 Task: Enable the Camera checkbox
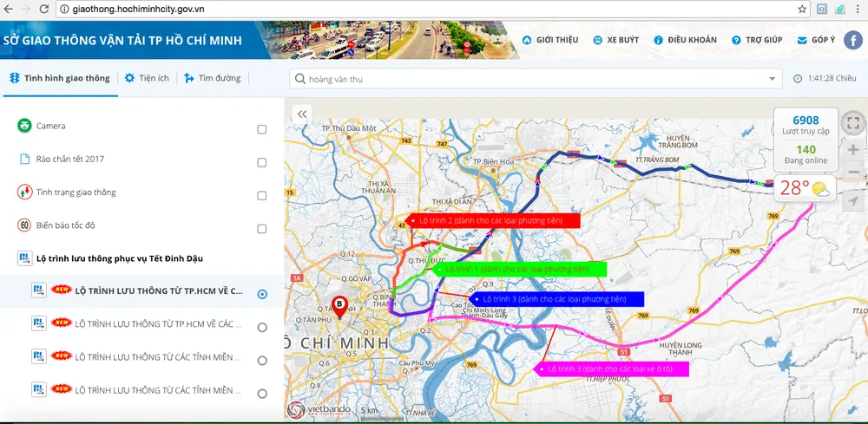(x=262, y=129)
